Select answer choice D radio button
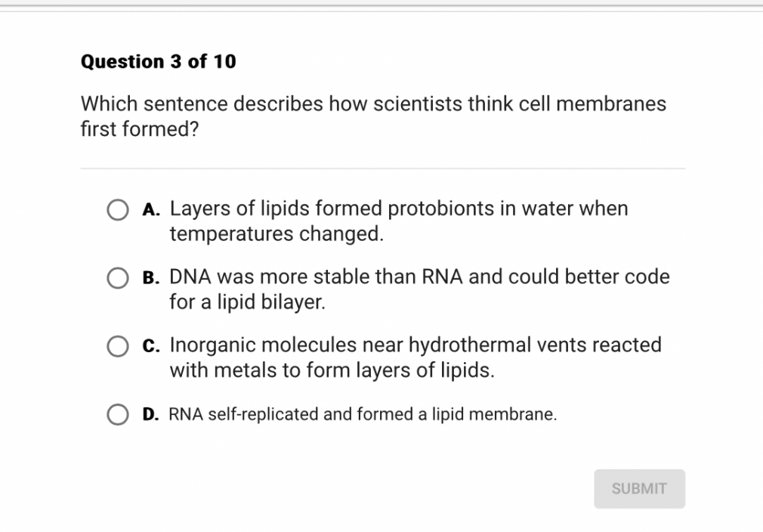Image resolution: width=763 pixels, height=532 pixels. 118,414
